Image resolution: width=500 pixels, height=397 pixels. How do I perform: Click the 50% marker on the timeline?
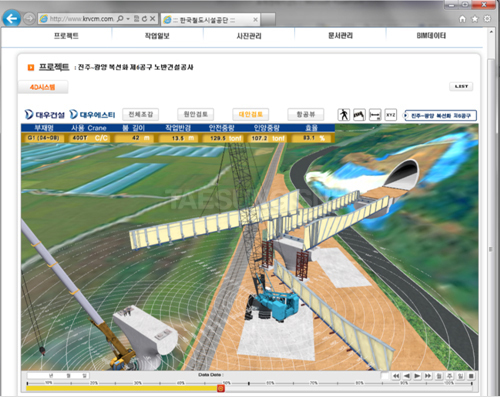coord(226,383)
